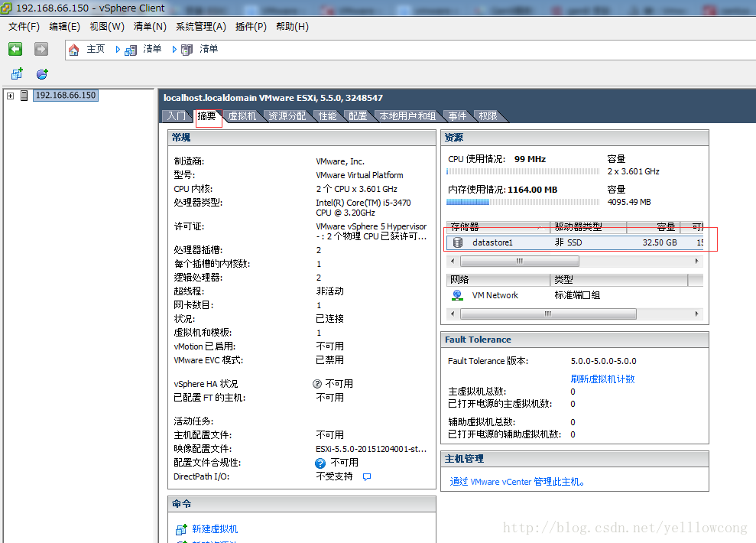Screen dimensions: 756x543
Task: Click the blue help icon beside 配置文件合规性
Action: tap(320, 463)
